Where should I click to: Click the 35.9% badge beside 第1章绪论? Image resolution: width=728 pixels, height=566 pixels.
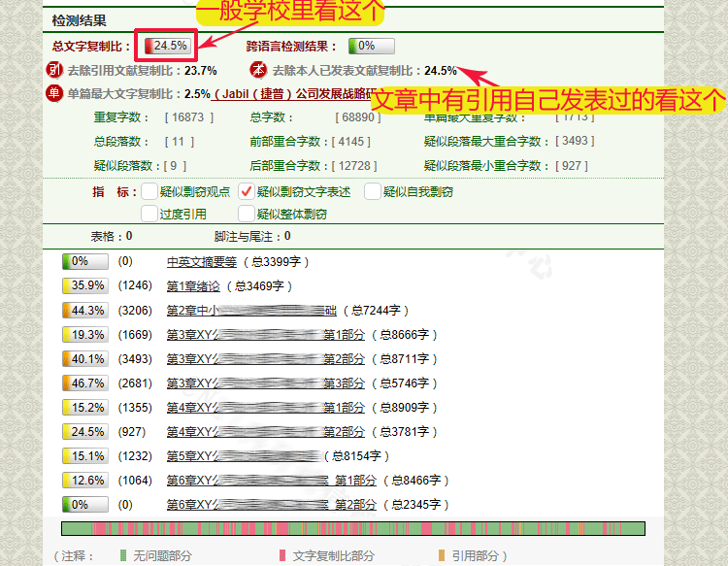[83, 285]
